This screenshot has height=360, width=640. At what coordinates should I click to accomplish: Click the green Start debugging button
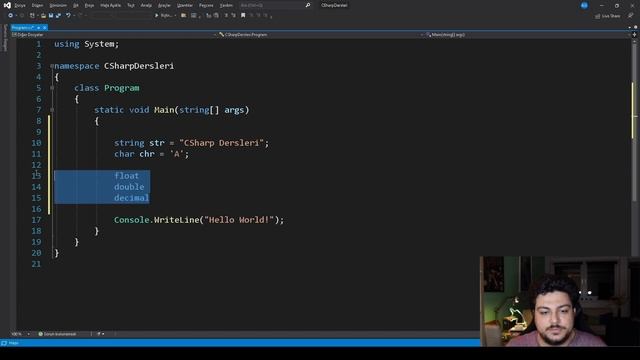157,16
